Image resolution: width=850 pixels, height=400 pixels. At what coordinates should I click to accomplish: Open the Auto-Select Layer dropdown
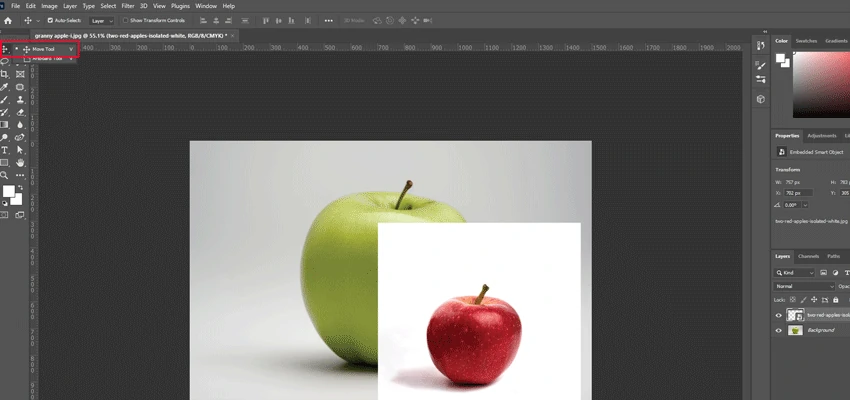point(102,21)
